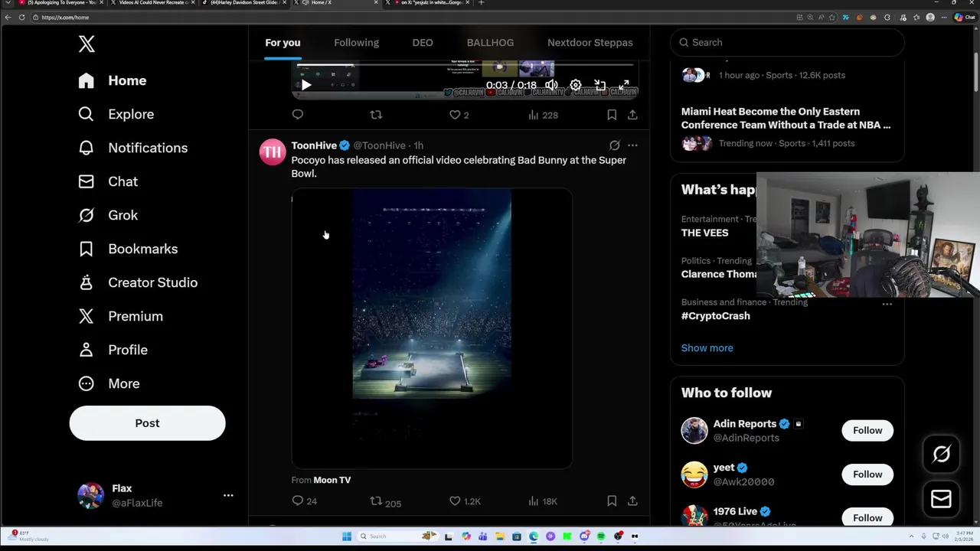Open account menu dots next to Flax

point(228,495)
